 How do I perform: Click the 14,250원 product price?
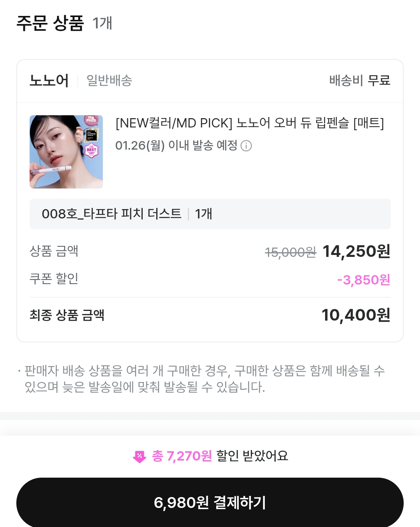(356, 251)
